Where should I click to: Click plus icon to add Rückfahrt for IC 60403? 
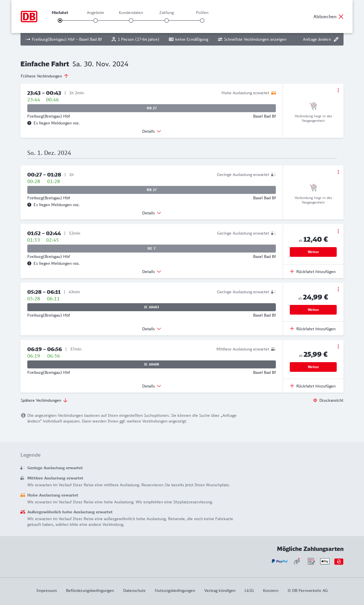pyautogui.click(x=292, y=329)
